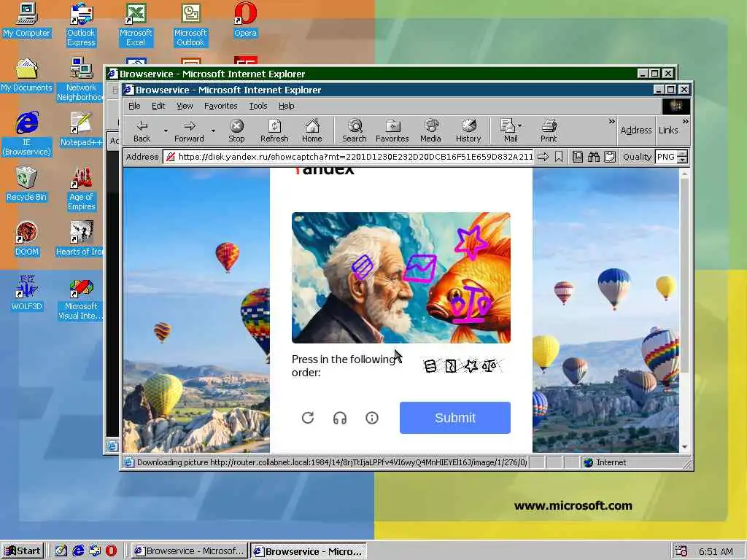
Task: Go to the Home page
Action: pos(312,131)
